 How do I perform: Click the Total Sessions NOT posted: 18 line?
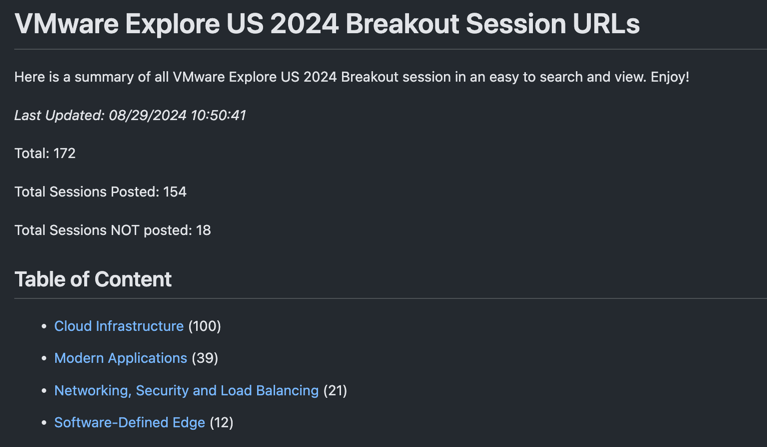(x=113, y=230)
